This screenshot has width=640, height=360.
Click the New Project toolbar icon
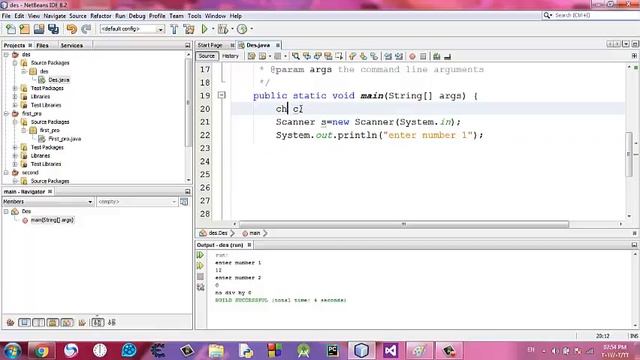pos(24,29)
